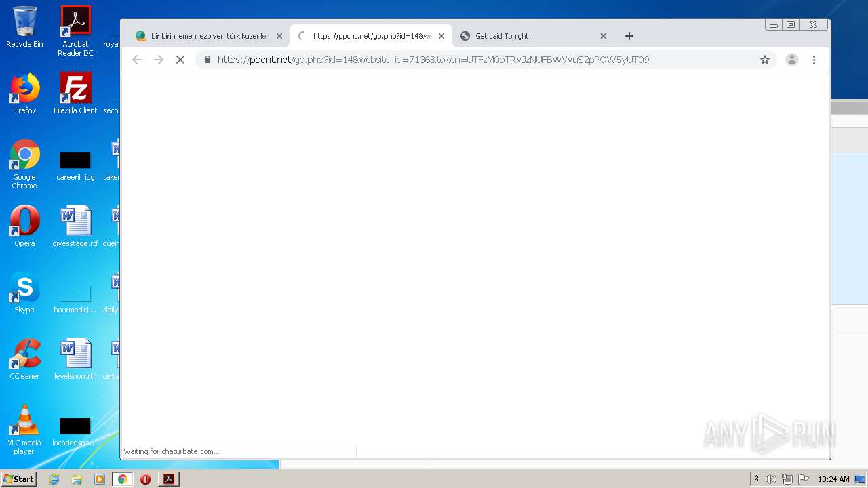Image resolution: width=868 pixels, height=488 pixels.
Task: Click the clock showing 10:24 AM
Action: [x=833, y=479]
